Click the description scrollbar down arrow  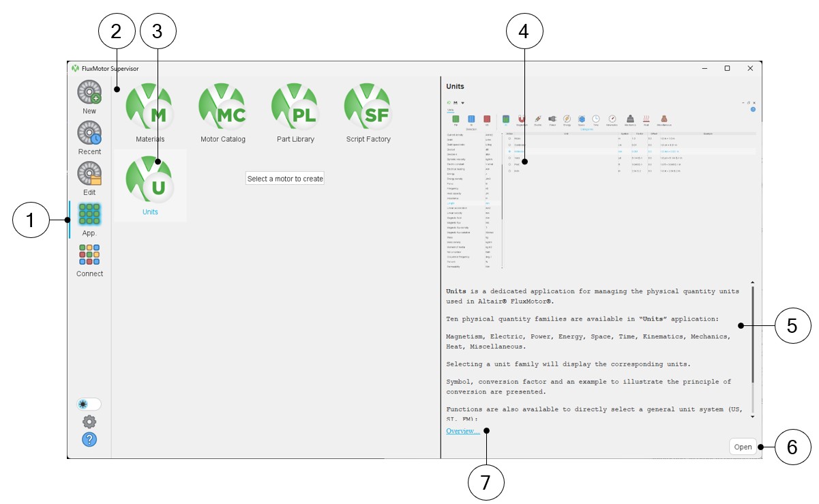(753, 416)
